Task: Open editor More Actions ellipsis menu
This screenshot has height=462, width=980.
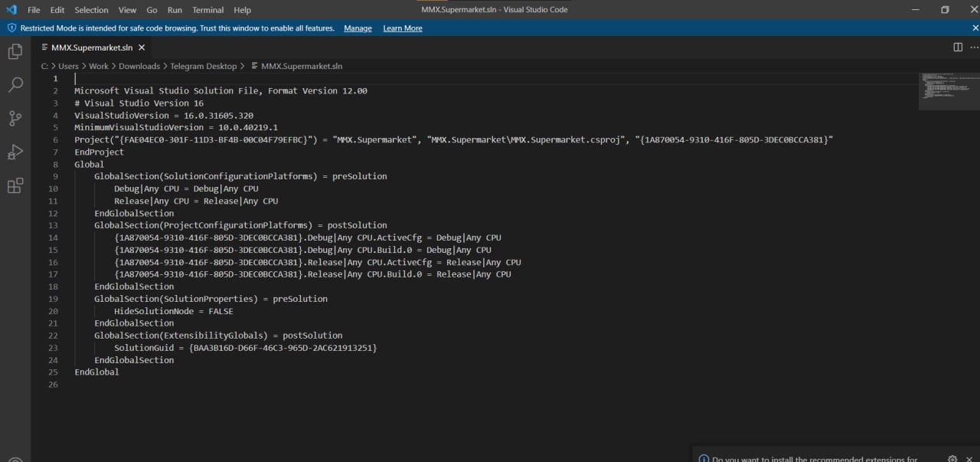Action: coord(973,47)
